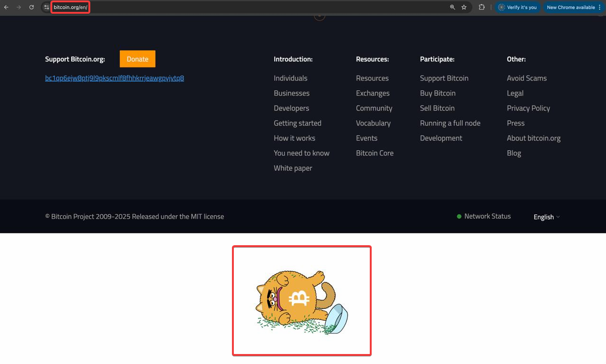The height and width of the screenshot is (364, 606).
Task: Click the Bitcoin Project 2009-2025 copyright text
Action: [x=135, y=216]
